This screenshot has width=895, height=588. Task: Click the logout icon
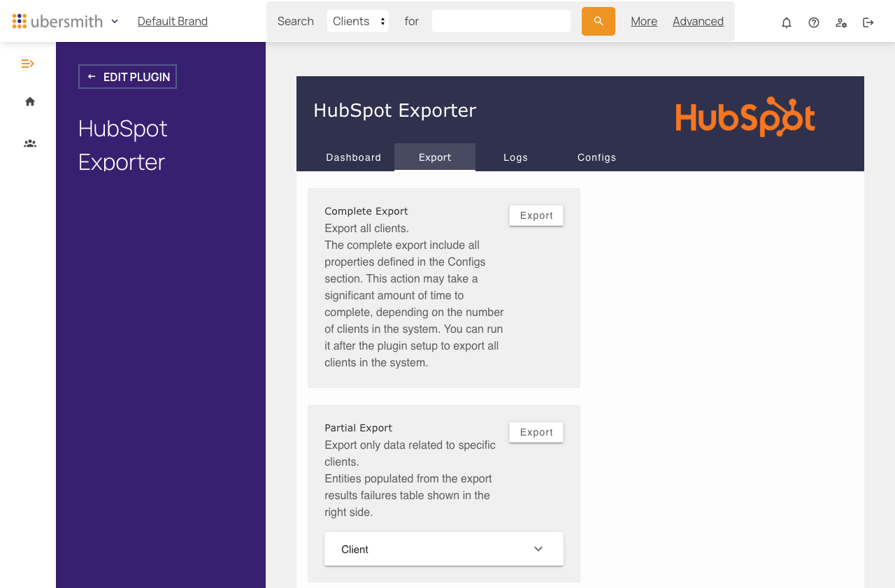tap(868, 22)
